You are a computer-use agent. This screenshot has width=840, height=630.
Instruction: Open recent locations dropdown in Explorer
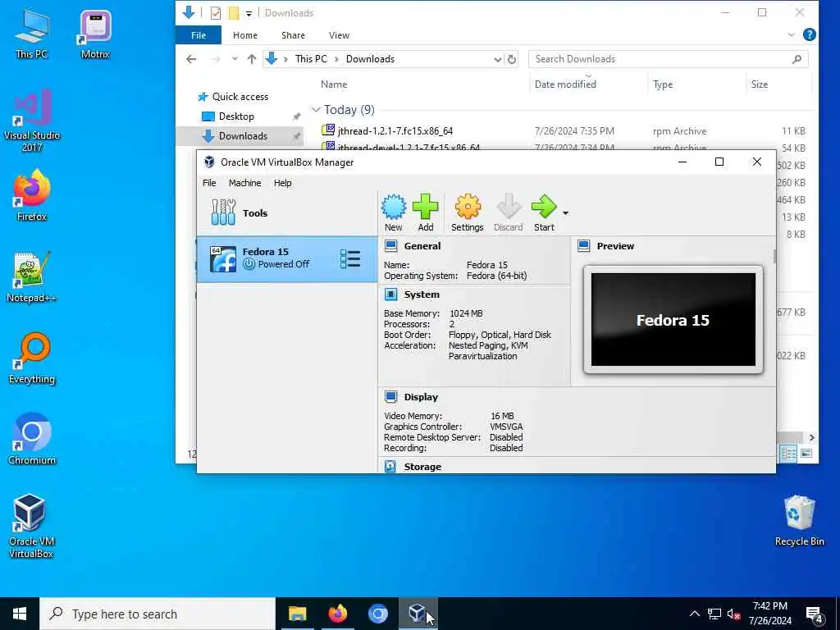coord(234,59)
